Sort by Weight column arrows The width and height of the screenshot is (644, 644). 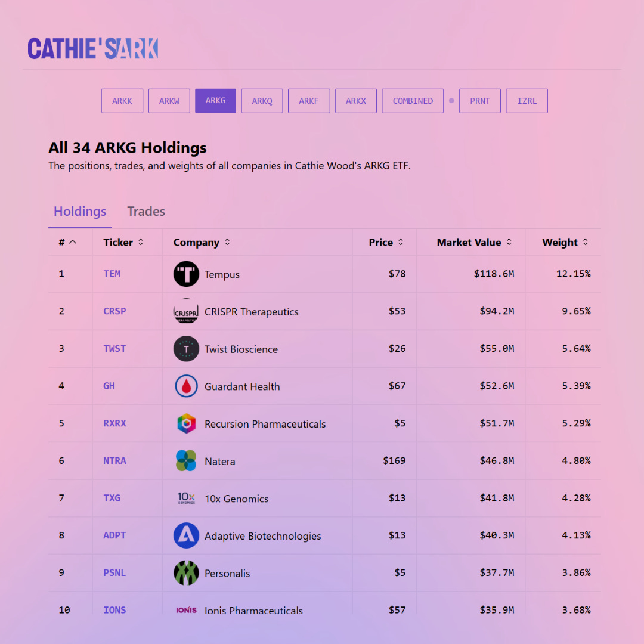[586, 242]
